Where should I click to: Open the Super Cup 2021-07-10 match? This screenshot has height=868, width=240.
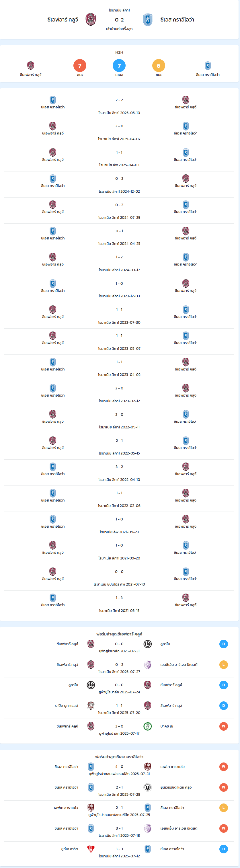click(x=119, y=578)
